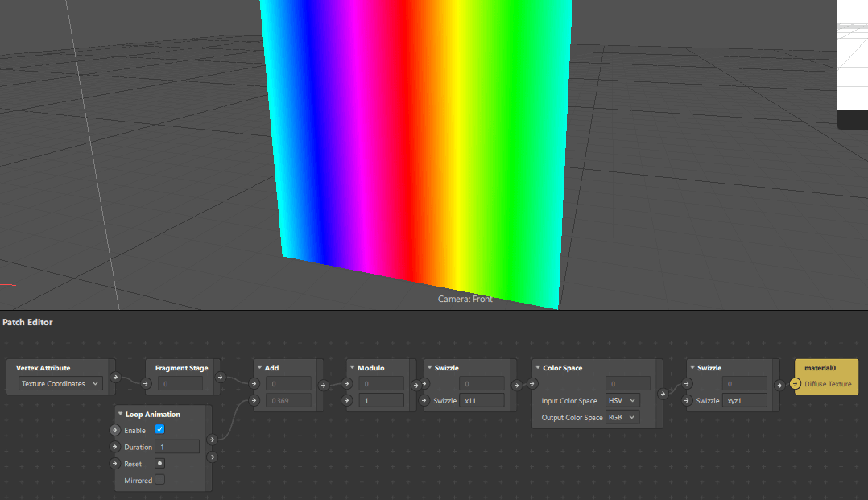868x500 pixels.
Task: Click the Add node's lower input port
Action: point(253,399)
